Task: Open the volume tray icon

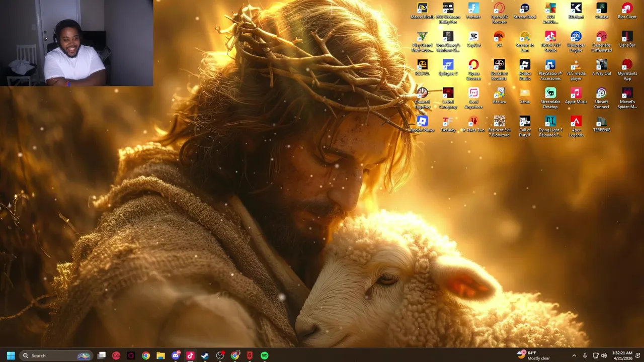Action: tap(604, 355)
